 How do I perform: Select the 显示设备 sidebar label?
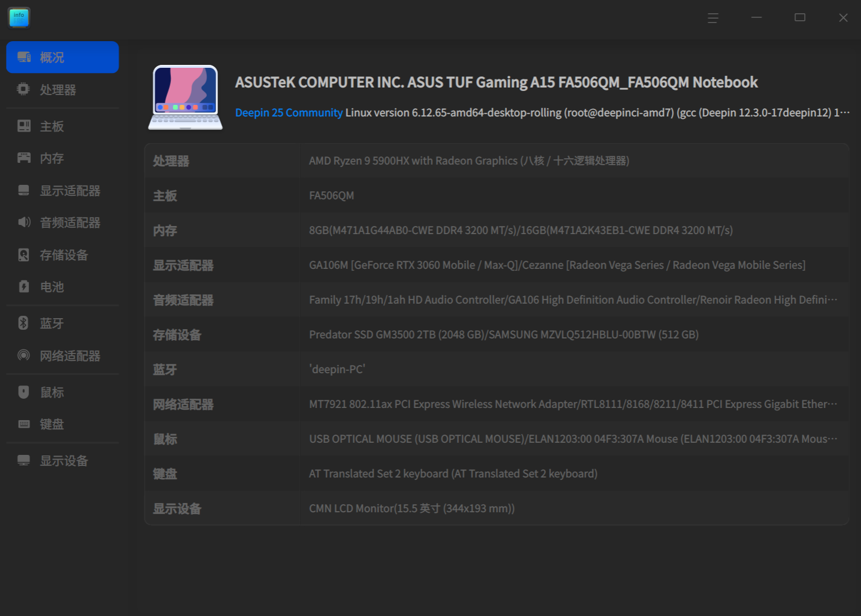[x=64, y=461]
